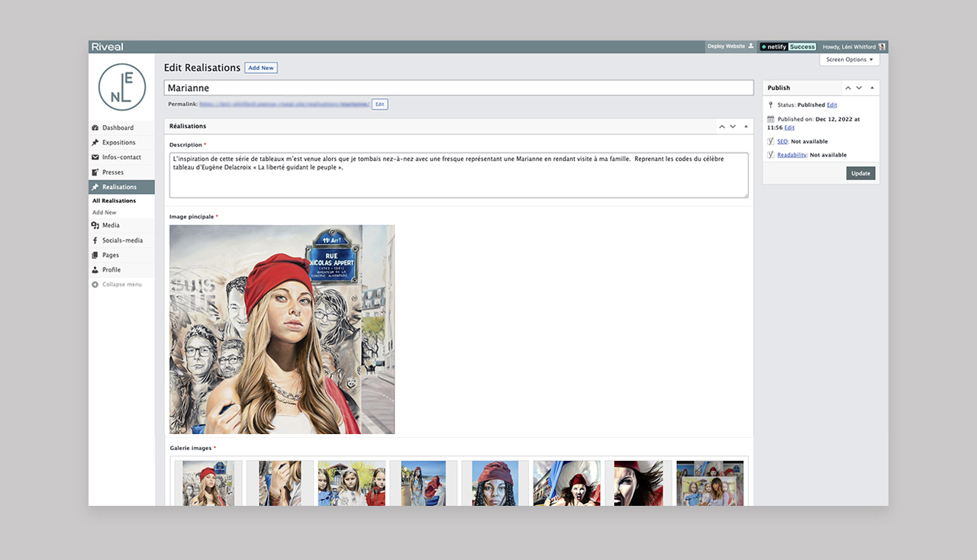Click the Edit button next to Permalink
Screen dimensions: 977x560
point(379,105)
